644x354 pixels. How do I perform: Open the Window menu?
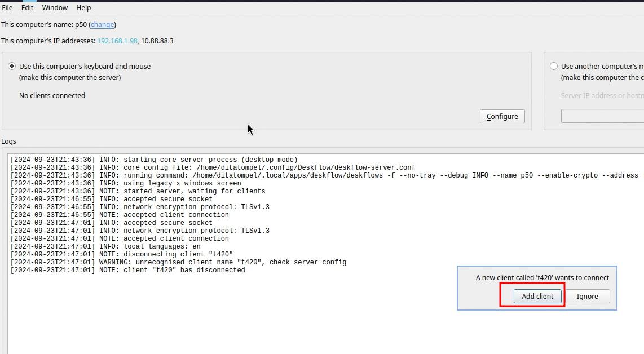pyautogui.click(x=55, y=7)
